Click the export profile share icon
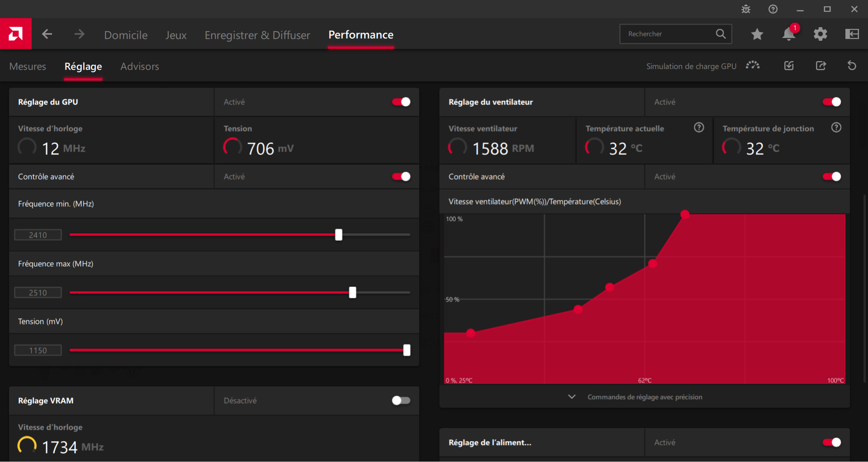The width and height of the screenshot is (868, 462). click(821, 66)
